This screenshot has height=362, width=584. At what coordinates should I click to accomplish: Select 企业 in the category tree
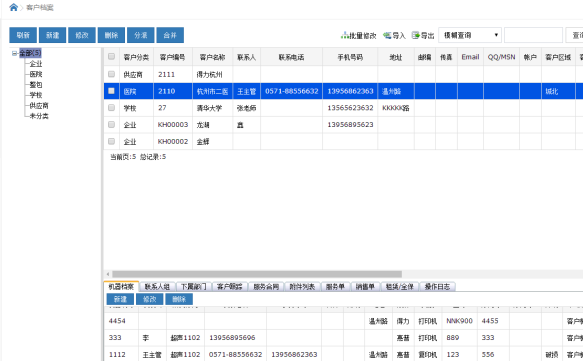click(36, 64)
